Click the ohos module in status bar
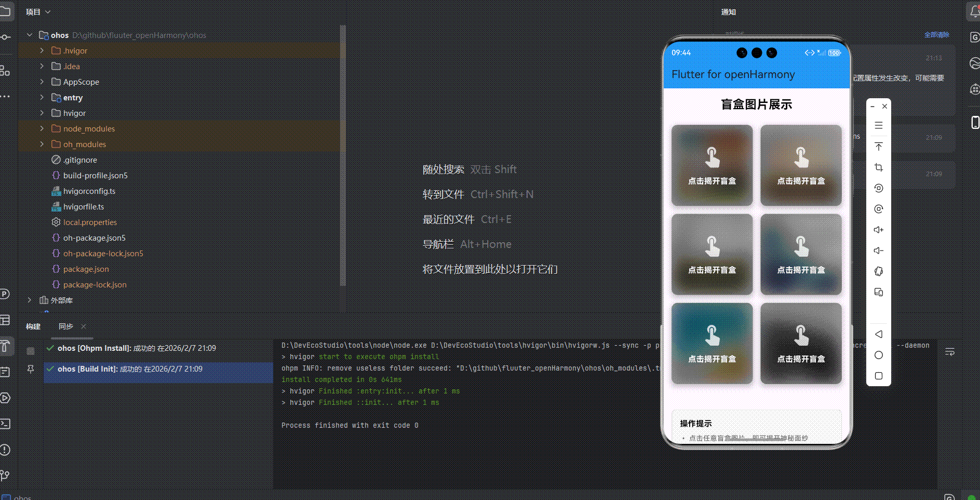The height and width of the screenshot is (500, 980). pyautogui.click(x=17, y=497)
